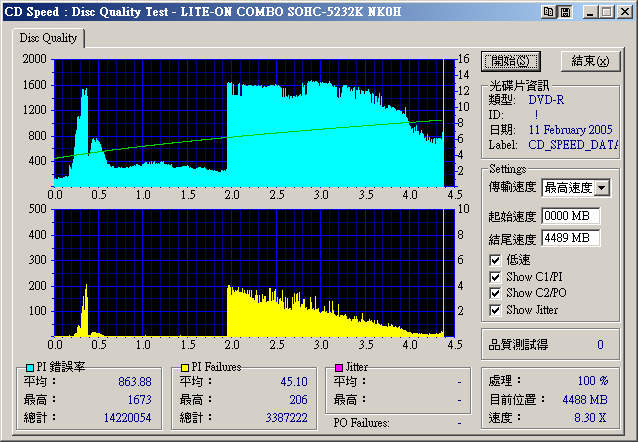Toggle the Show C1/PI checkbox
The image size is (638, 442).
[495, 277]
